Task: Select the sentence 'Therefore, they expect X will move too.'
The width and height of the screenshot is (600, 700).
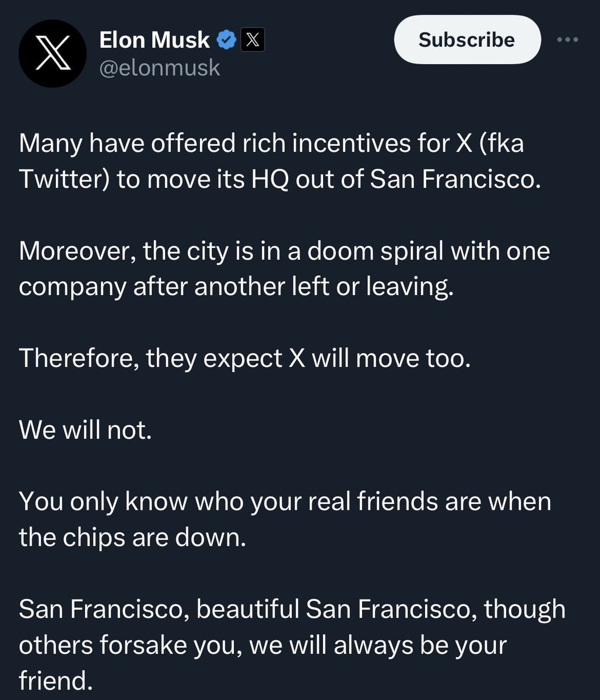Action: (x=244, y=358)
